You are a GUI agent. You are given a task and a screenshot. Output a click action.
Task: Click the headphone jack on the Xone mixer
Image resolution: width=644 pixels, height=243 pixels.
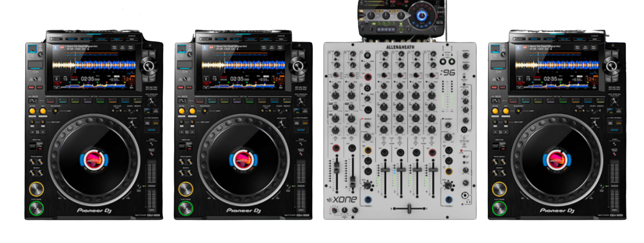pyautogui.click(x=466, y=196)
